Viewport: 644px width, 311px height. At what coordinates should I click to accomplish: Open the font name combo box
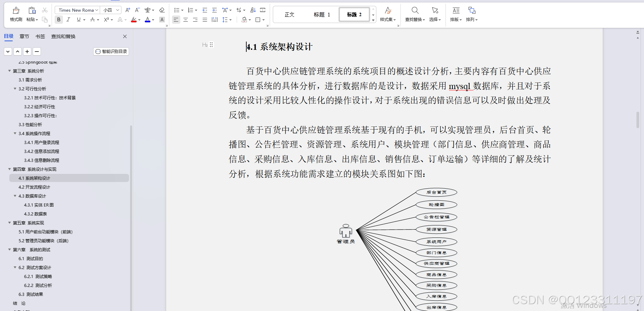pos(77,10)
